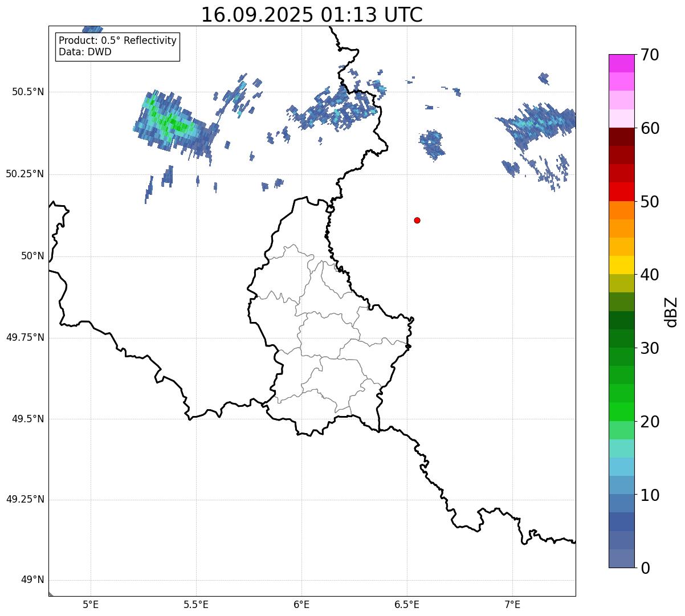The height and width of the screenshot is (616, 685).
Task: Click the light blue swatch above 10
Action: 621,485
